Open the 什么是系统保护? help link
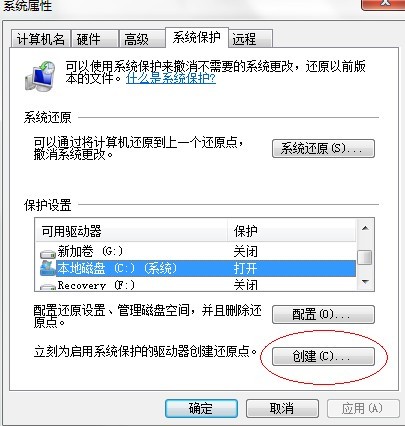 [171, 78]
